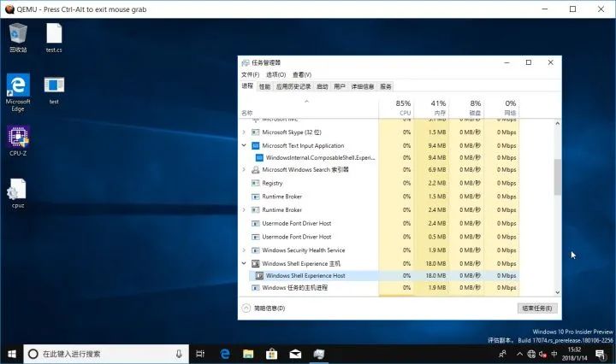Image resolution: width=616 pixels, height=364 pixels.
Task: Click the 6.9 MB memory cell
Action: click(x=431, y=170)
